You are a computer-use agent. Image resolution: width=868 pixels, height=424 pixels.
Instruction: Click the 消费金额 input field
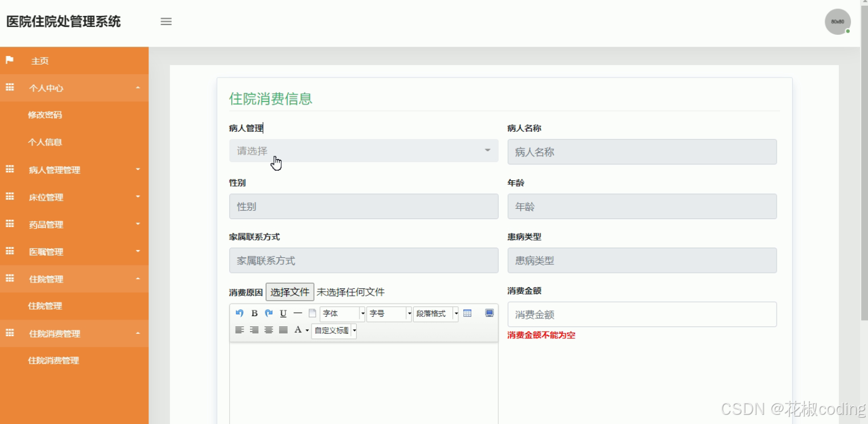click(x=641, y=314)
